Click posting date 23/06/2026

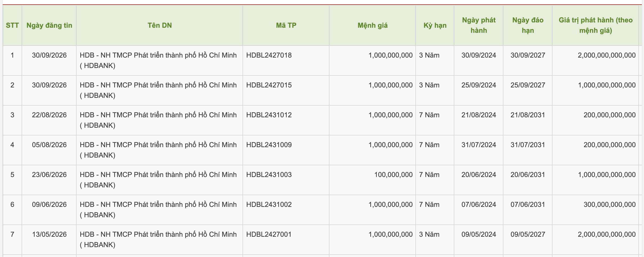pyautogui.click(x=49, y=175)
